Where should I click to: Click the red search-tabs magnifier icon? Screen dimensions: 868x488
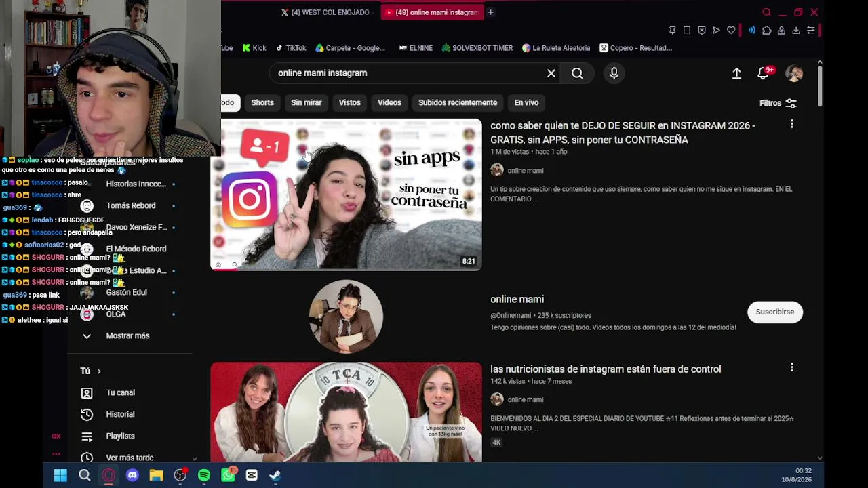coord(767,12)
